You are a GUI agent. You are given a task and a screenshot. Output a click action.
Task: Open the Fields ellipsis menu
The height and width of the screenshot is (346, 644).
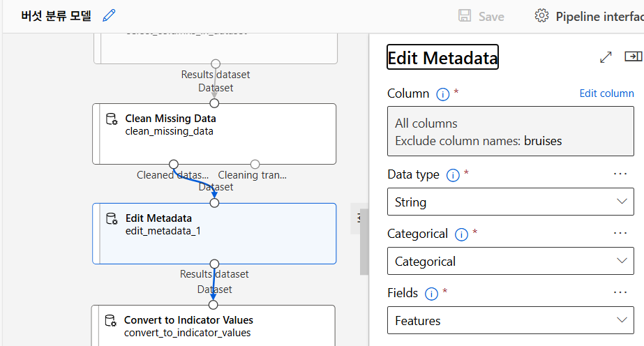620,292
